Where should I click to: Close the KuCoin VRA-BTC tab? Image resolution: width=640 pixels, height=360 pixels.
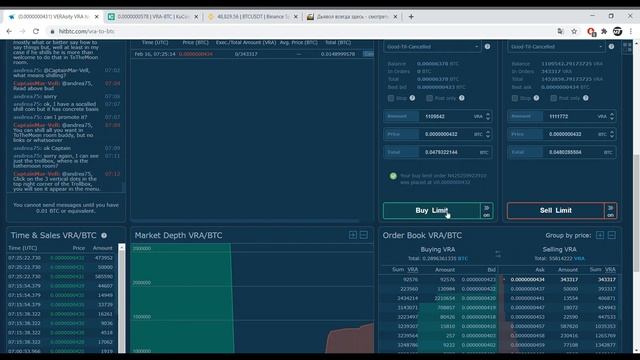196,17
